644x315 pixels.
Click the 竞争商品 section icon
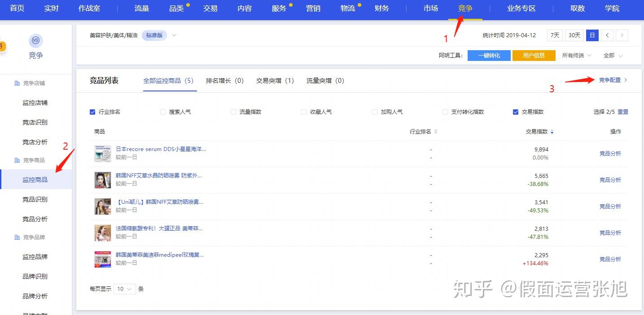click(x=17, y=160)
